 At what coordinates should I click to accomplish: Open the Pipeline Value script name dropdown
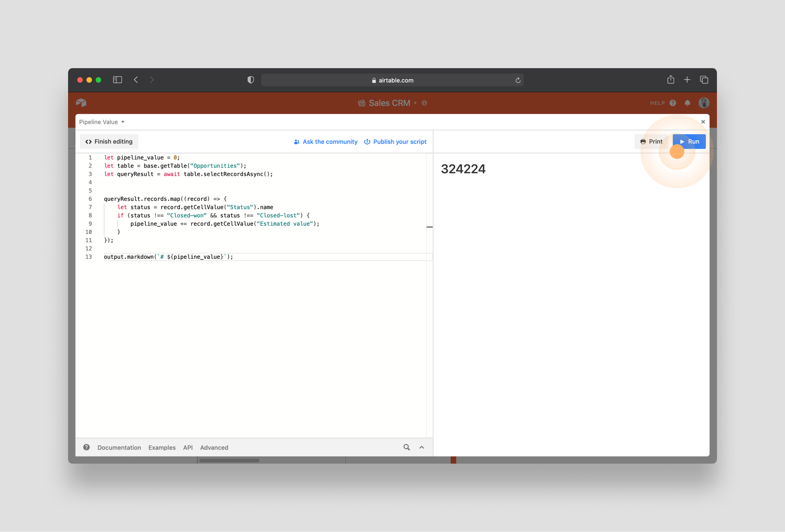[x=122, y=122]
